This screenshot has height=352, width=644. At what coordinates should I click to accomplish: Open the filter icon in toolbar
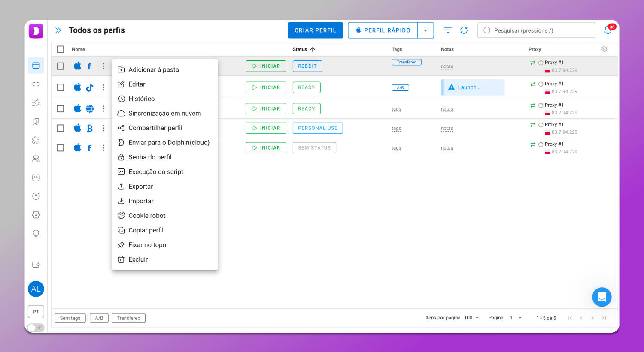tap(447, 30)
